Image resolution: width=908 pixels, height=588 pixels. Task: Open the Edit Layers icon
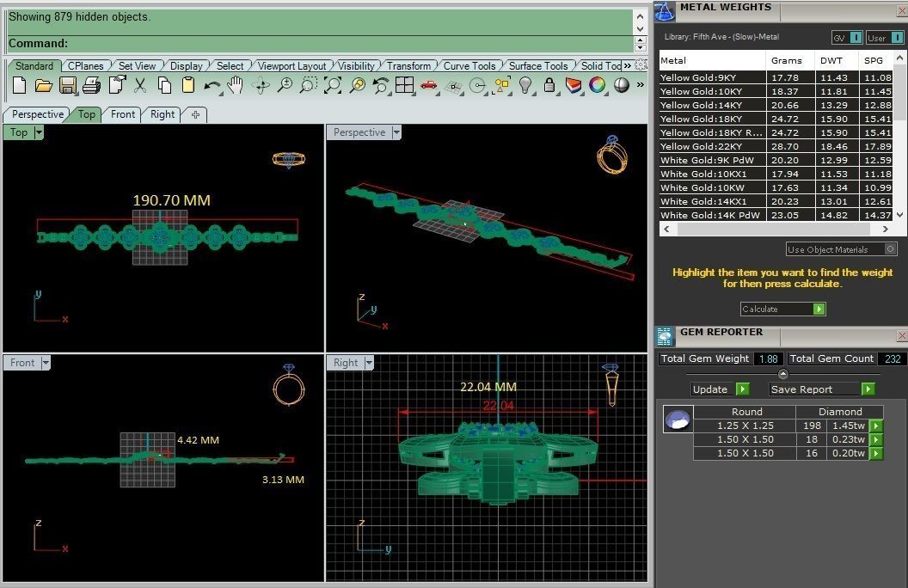click(574, 86)
